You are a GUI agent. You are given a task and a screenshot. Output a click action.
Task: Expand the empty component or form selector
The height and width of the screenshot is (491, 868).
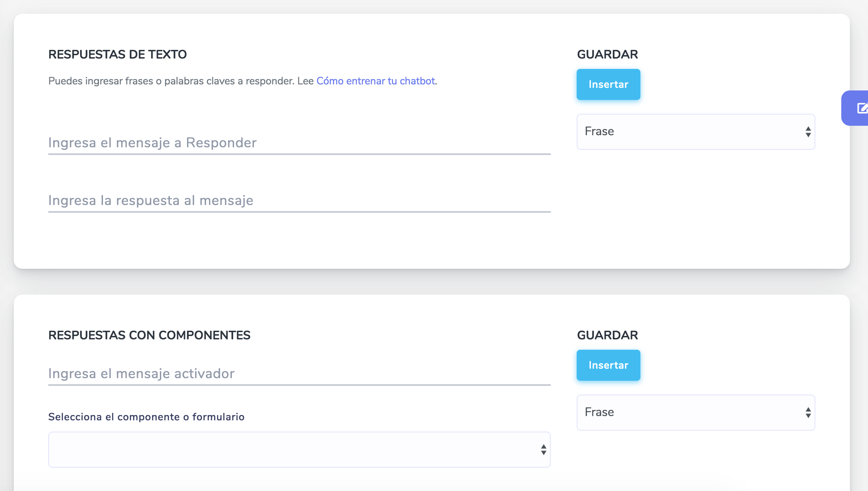[x=299, y=450]
